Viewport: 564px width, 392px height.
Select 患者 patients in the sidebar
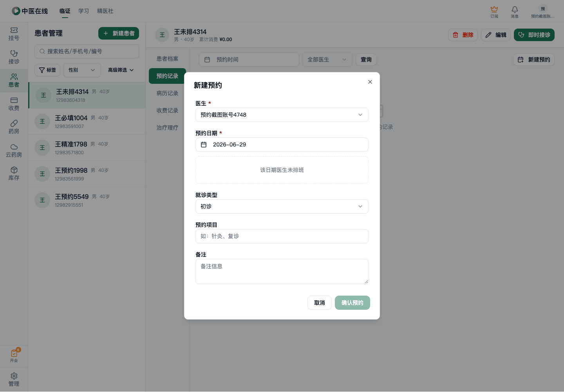pos(14,81)
